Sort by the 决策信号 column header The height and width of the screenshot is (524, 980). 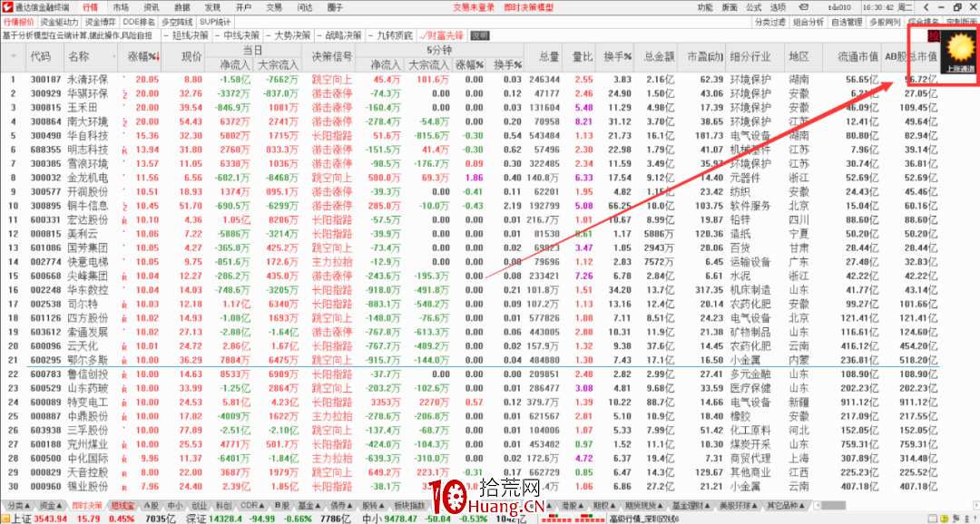(x=332, y=57)
